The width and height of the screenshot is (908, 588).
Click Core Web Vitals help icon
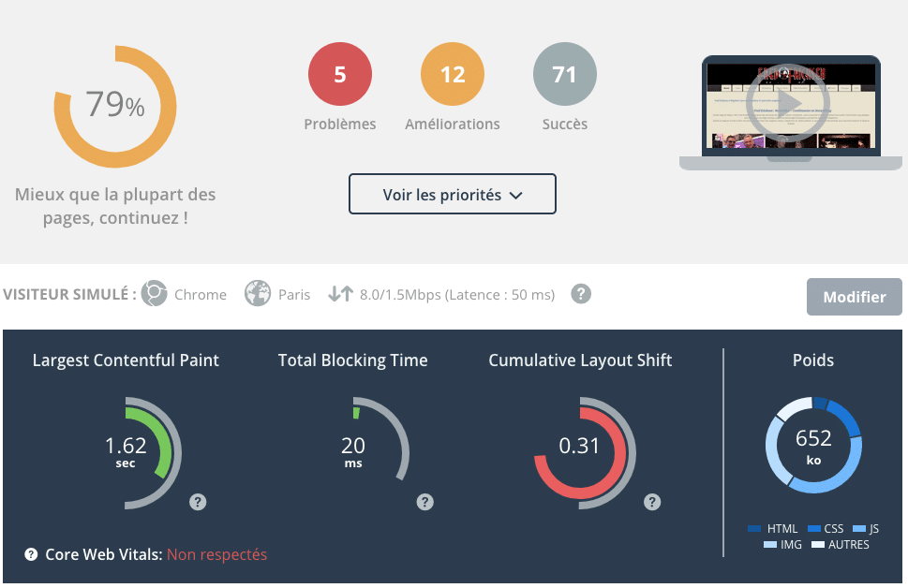click(x=31, y=554)
